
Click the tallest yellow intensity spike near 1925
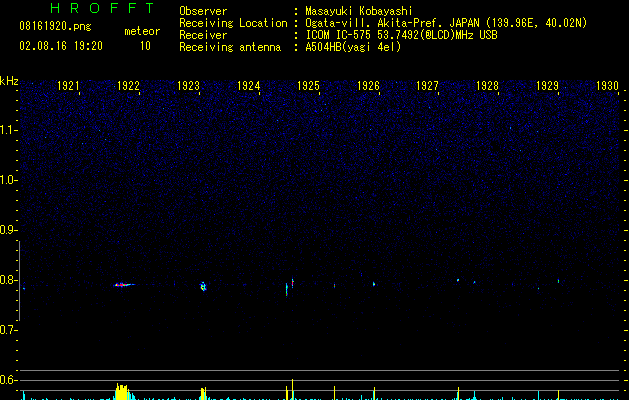pyautogui.click(x=292, y=389)
